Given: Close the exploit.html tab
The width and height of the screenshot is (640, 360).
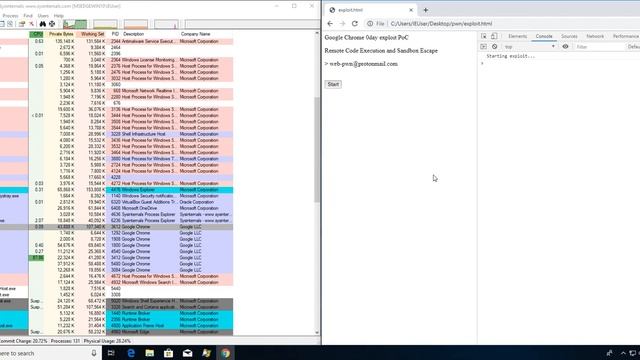Looking at the screenshot, I should (x=411, y=10).
